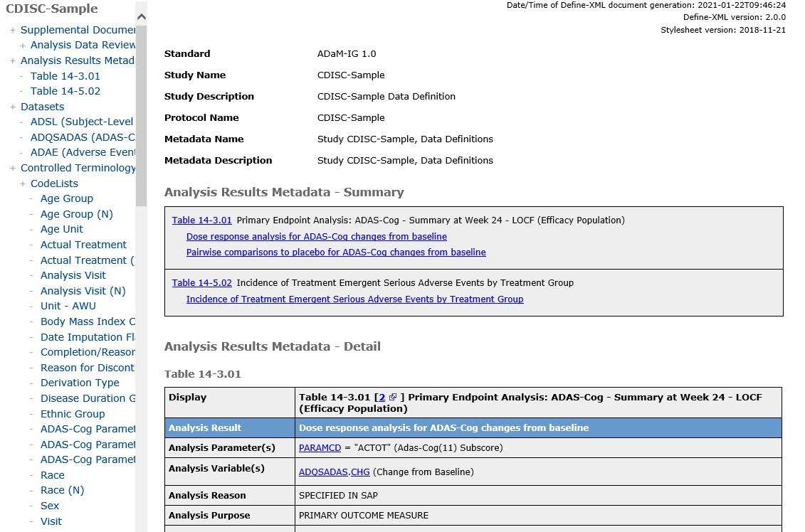Image resolution: width=805 pixels, height=532 pixels.
Task: Click 'PRIMARY OUTCOME MEASURE' cell text
Action: pos(364,516)
